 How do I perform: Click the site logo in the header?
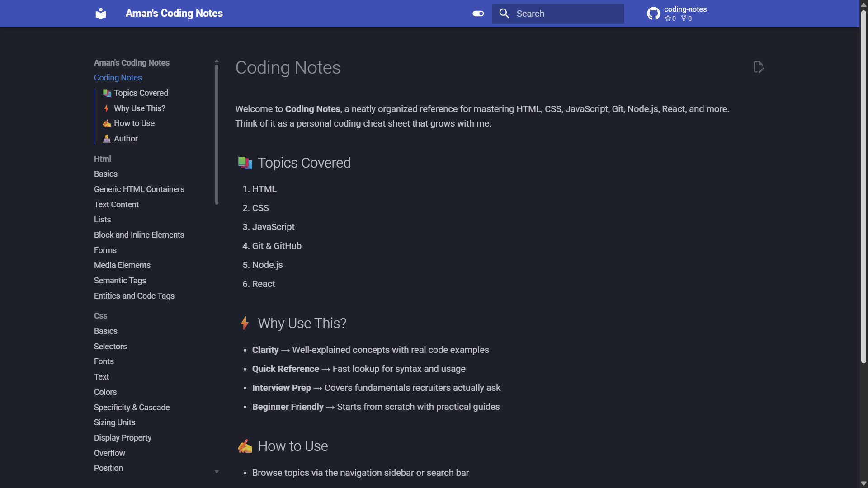click(x=101, y=13)
